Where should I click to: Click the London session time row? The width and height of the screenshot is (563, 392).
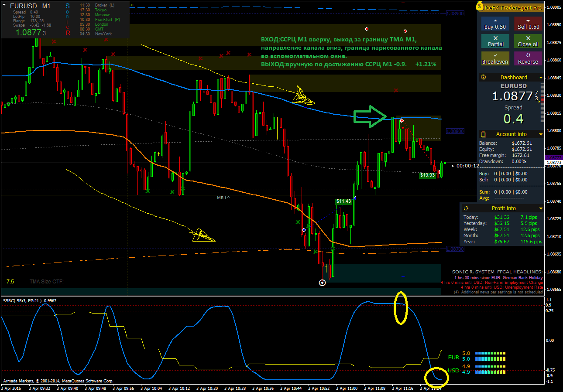[x=94, y=24]
